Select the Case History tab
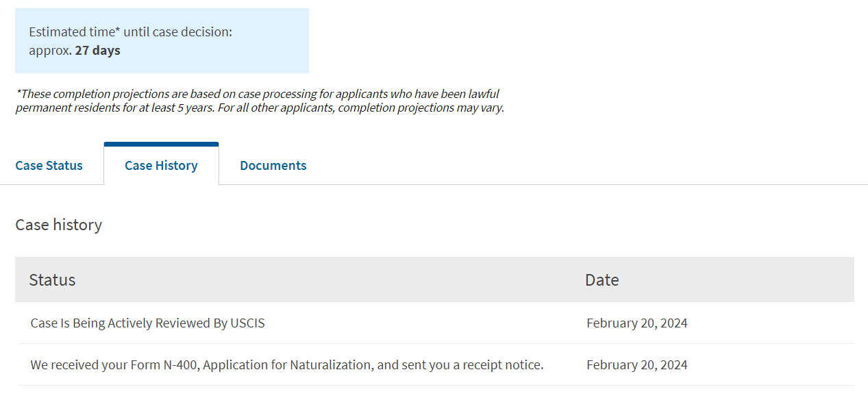868x409 pixels. (161, 166)
